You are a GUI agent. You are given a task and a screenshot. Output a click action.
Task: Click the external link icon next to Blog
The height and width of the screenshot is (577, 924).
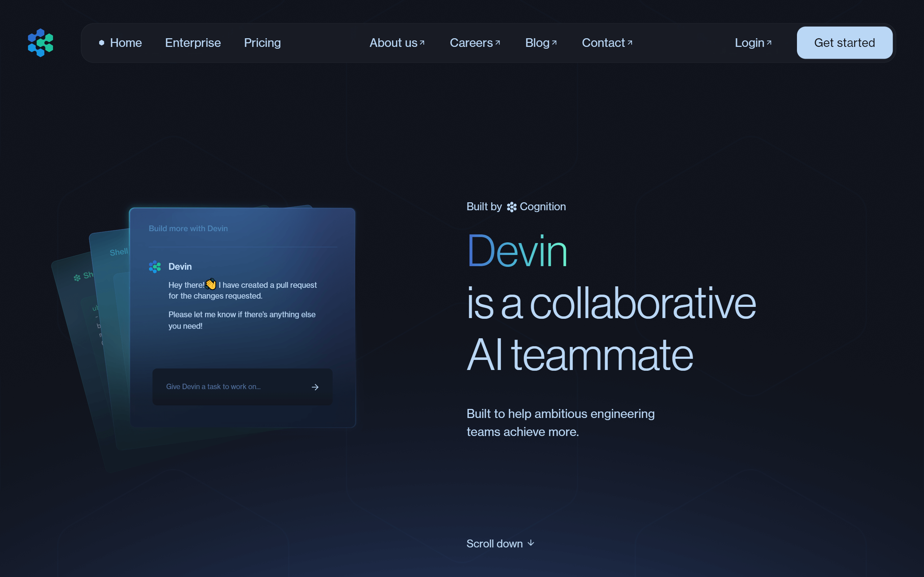click(x=553, y=41)
